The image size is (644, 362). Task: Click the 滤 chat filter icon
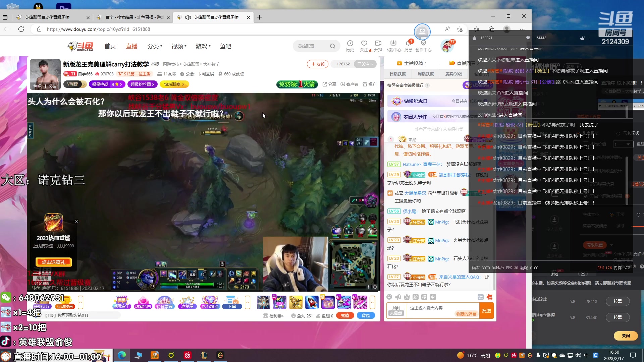(x=481, y=297)
